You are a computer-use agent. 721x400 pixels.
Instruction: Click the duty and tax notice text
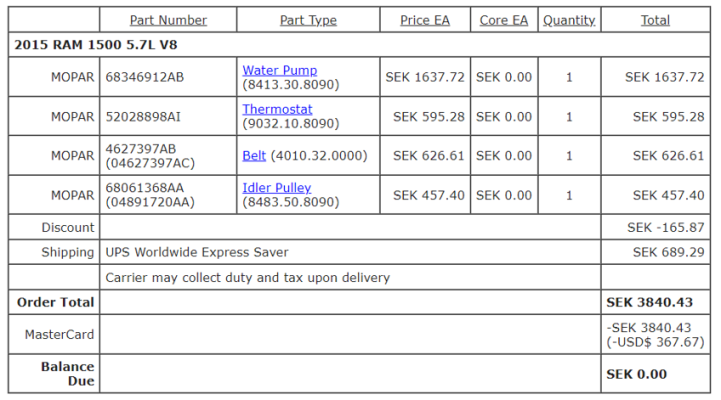pyautogui.click(x=247, y=278)
